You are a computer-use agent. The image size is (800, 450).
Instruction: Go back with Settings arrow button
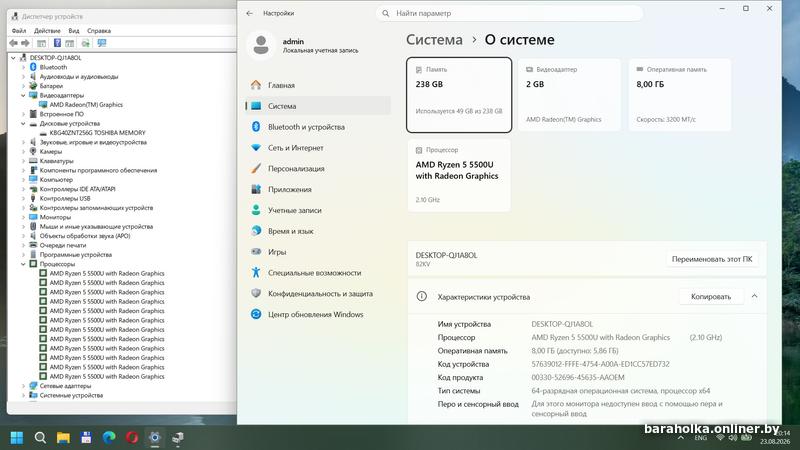[249, 13]
